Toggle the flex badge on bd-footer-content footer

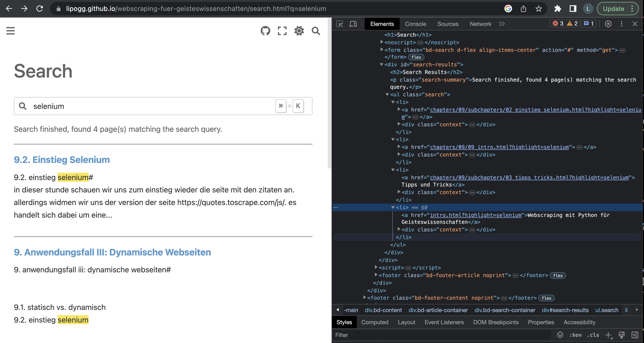click(546, 298)
